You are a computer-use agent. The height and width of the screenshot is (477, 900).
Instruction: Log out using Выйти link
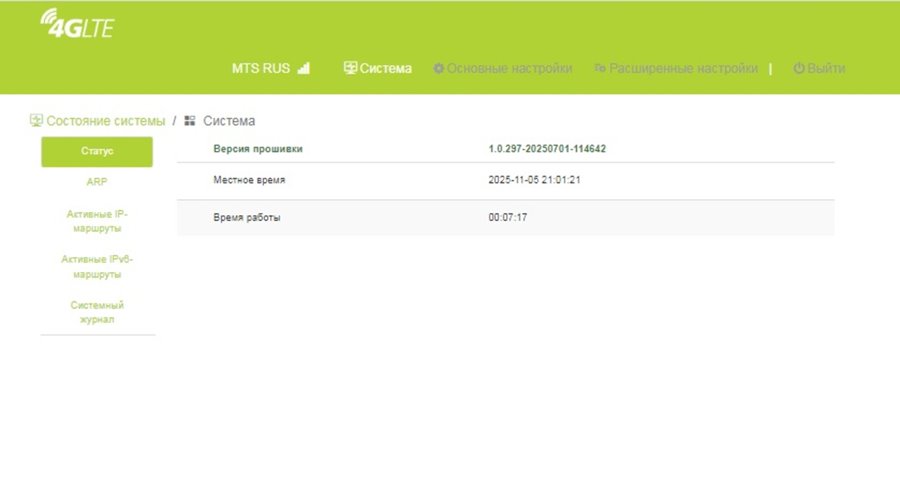826,69
